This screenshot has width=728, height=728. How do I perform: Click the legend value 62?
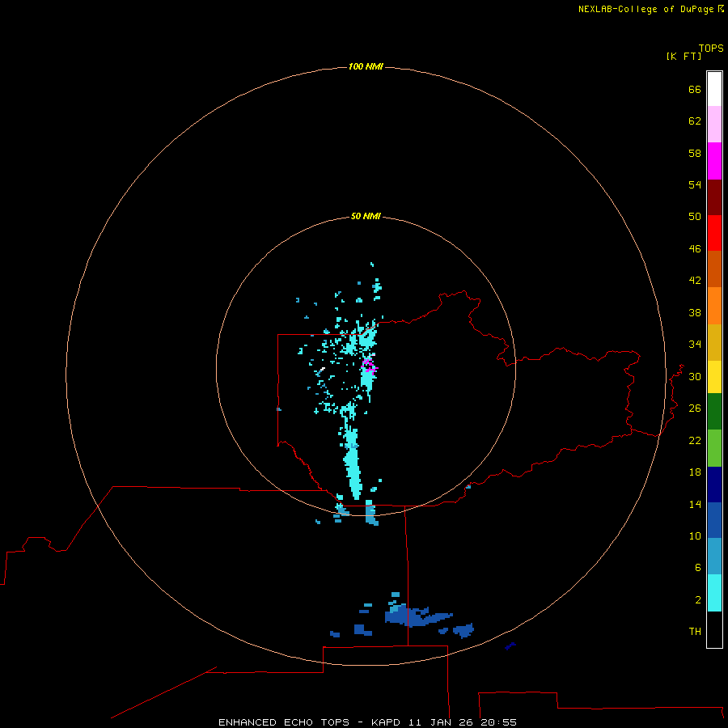[x=695, y=121]
